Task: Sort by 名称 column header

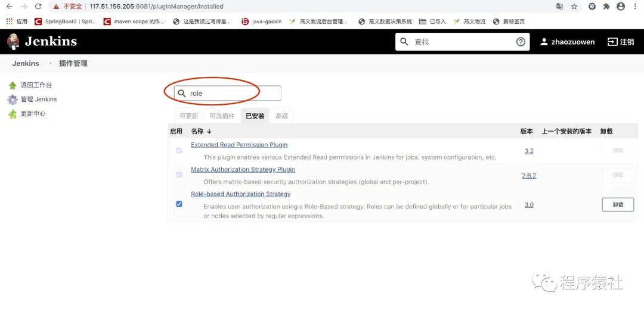Action: [x=202, y=131]
